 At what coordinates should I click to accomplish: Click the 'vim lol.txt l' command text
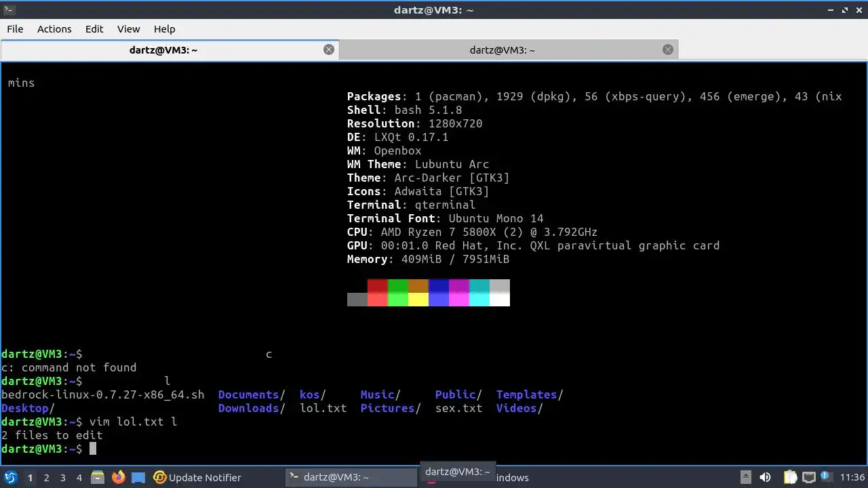tap(133, 422)
